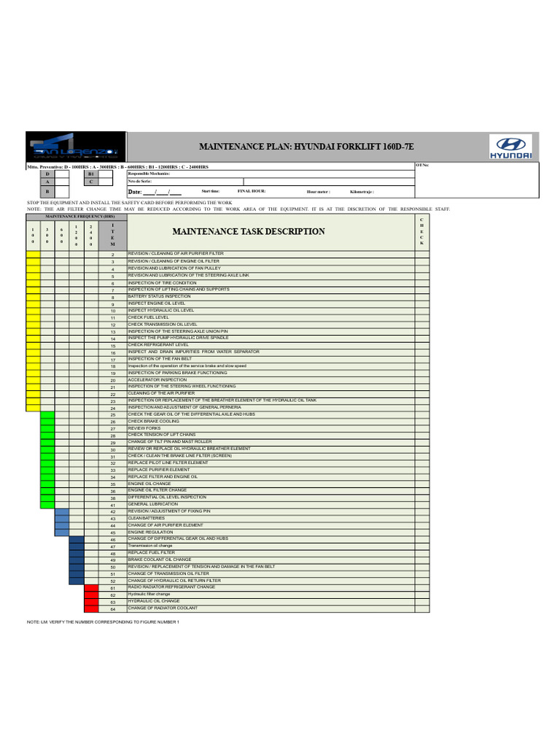The height and width of the screenshot is (747, 560).
Task: Click the Start time label
Action: [x=211, y=191]
